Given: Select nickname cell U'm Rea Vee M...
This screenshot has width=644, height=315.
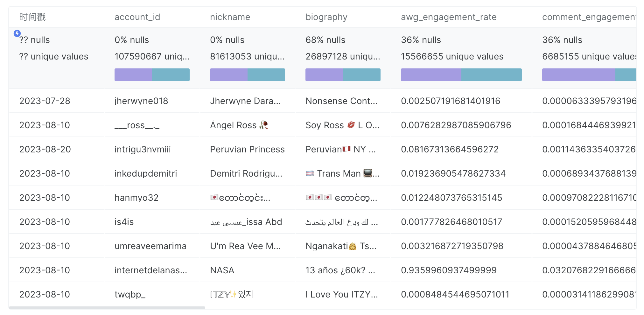Looking at the screenshot, I should (x=245, y=246).
